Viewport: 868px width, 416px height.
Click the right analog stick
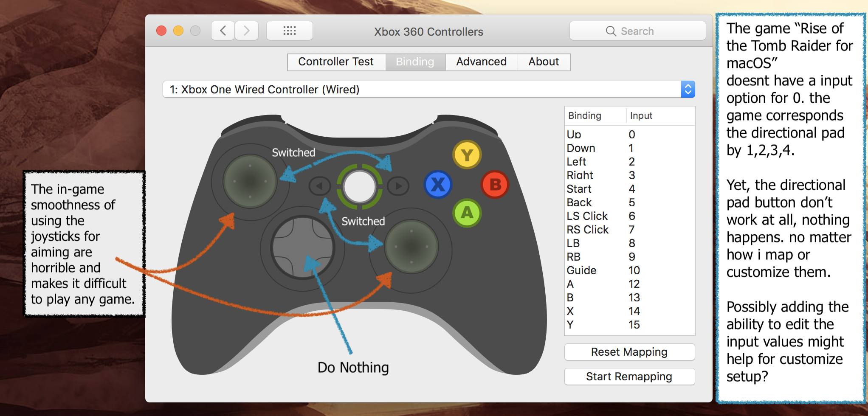coord(411,247)
